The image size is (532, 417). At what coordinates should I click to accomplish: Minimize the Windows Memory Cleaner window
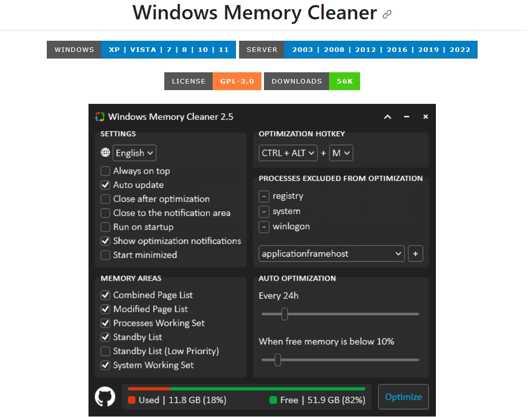pos(406,117)
